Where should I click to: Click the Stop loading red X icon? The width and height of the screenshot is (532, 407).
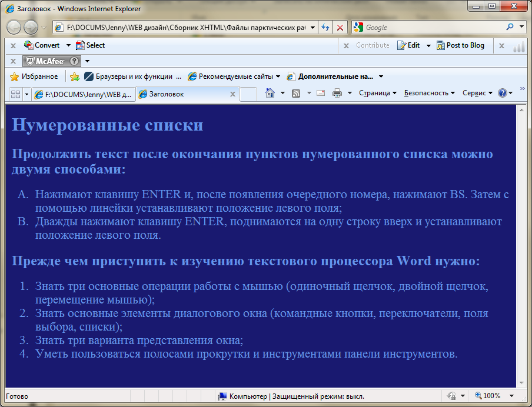[340, 28]
